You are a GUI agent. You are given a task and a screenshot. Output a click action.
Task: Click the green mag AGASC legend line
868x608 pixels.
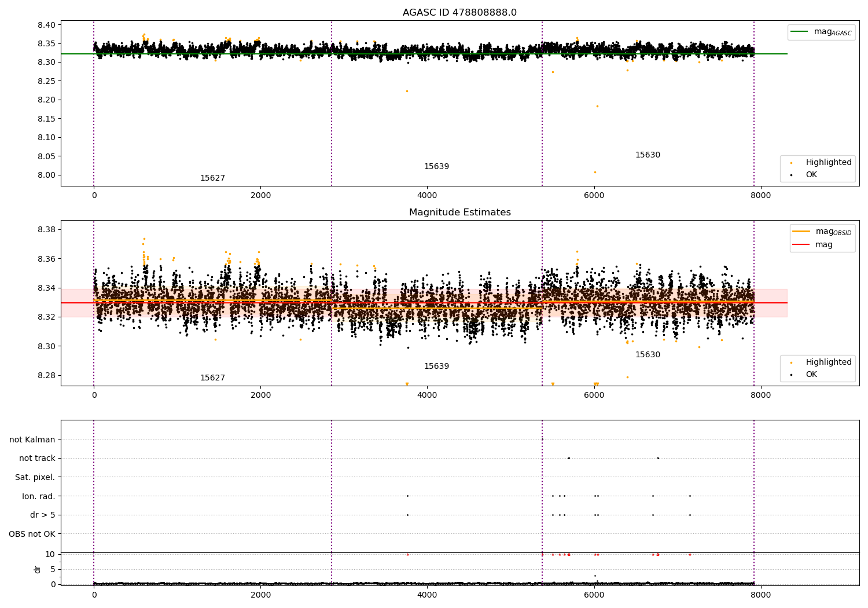click(x=799, y=32)
